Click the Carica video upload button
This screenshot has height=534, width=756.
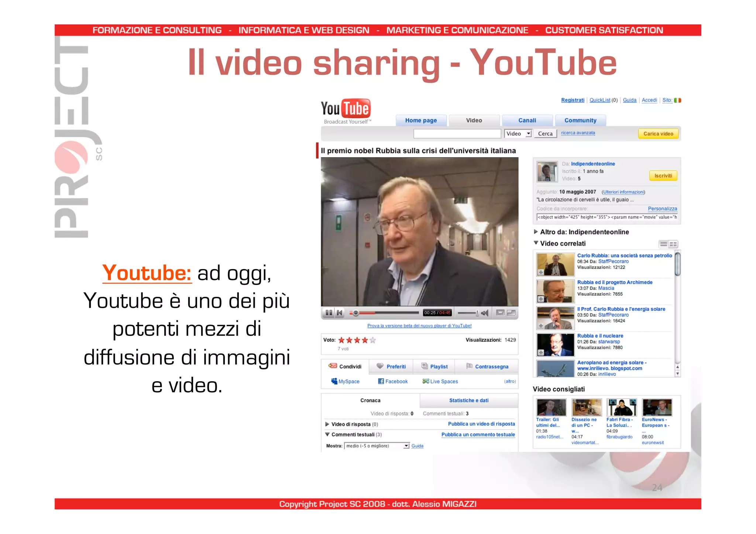[x=658, y=134]
